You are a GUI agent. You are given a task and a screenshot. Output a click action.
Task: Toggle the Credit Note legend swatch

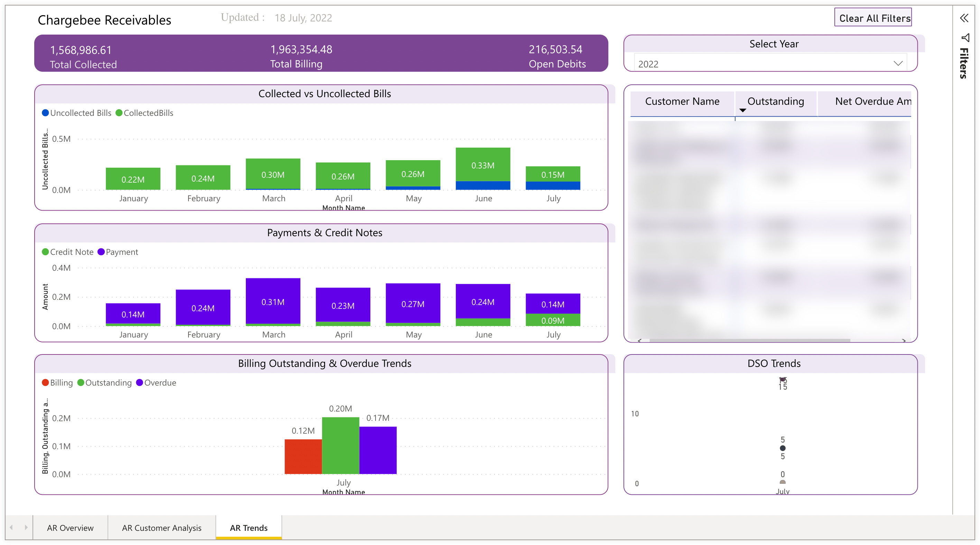pos(45,252)
